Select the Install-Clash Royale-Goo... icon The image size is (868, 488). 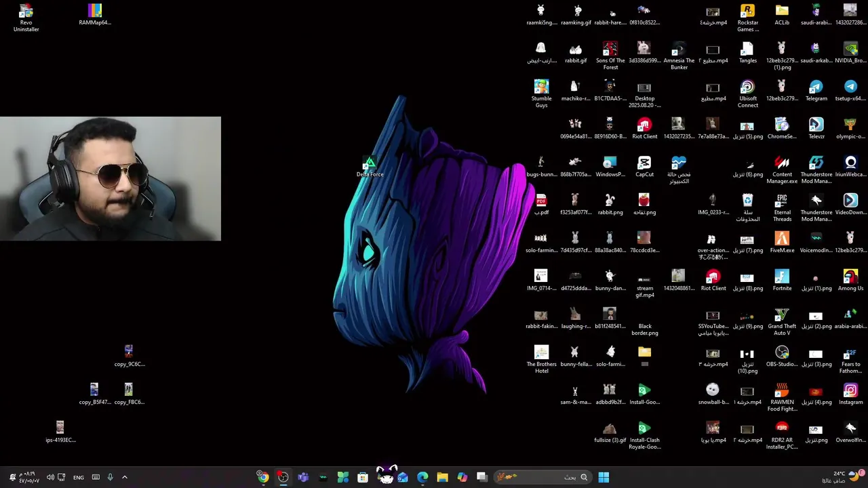point(644,435)
